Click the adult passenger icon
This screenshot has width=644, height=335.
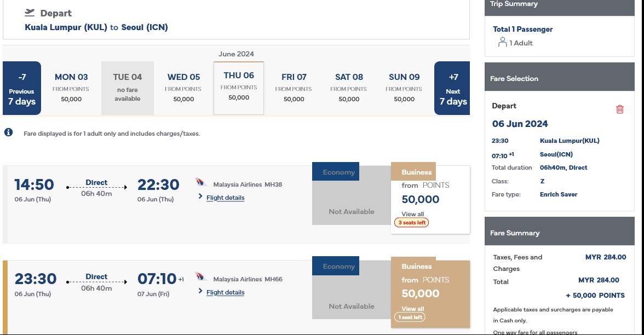[502, 43]
